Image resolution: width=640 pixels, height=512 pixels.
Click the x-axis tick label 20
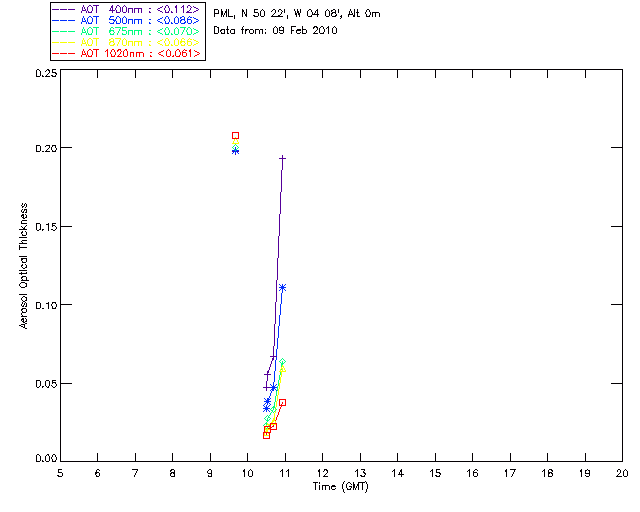(622, 473)
